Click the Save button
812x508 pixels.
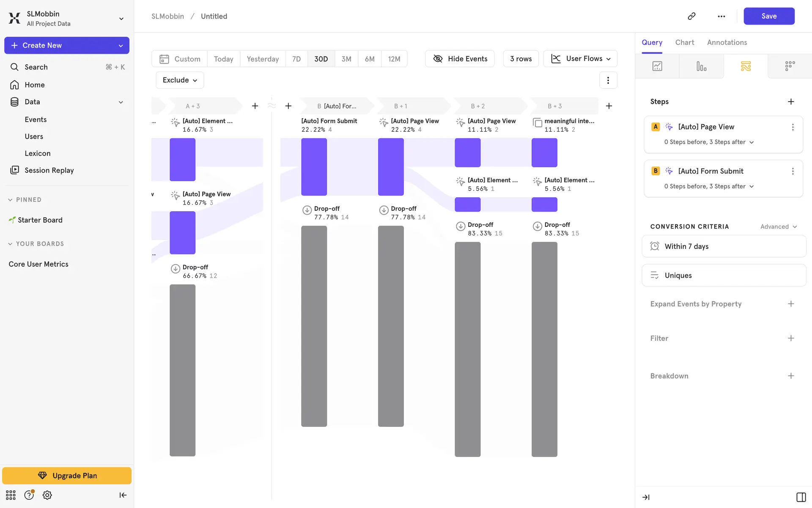(768, 16)
